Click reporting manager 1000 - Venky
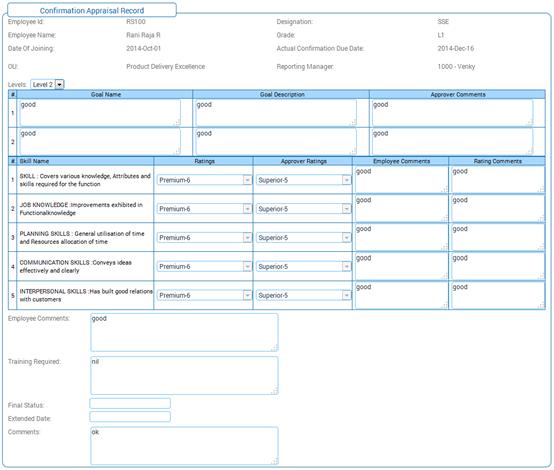This screenshot has width=554, height=470. pos(456,66)
